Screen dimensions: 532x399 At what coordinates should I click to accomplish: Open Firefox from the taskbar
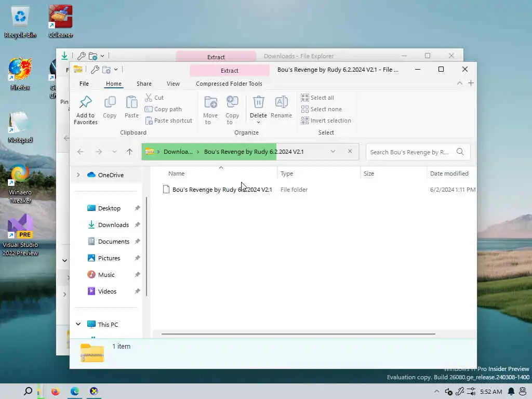click(x=55, y=392)
